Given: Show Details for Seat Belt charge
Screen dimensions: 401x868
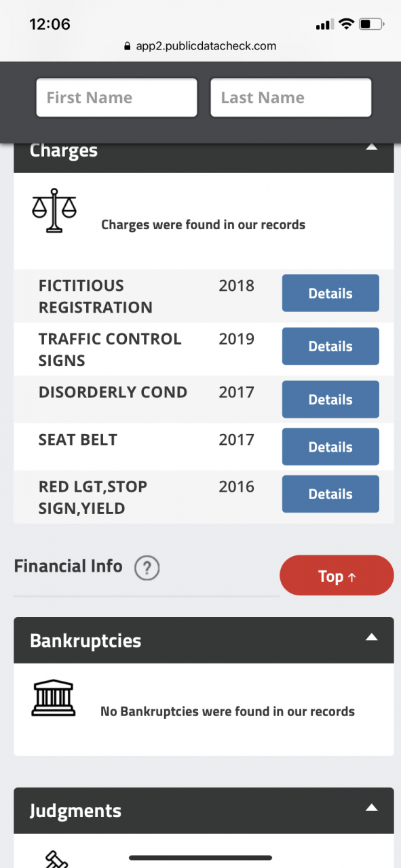Looking at the screenshot, I should pos(330,447).
